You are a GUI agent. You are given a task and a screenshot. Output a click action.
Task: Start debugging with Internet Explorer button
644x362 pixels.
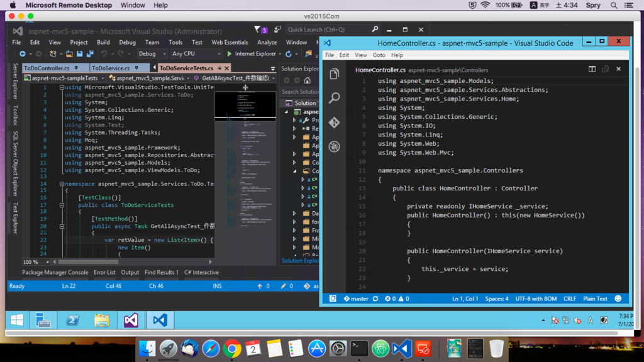tap(251, 54)
